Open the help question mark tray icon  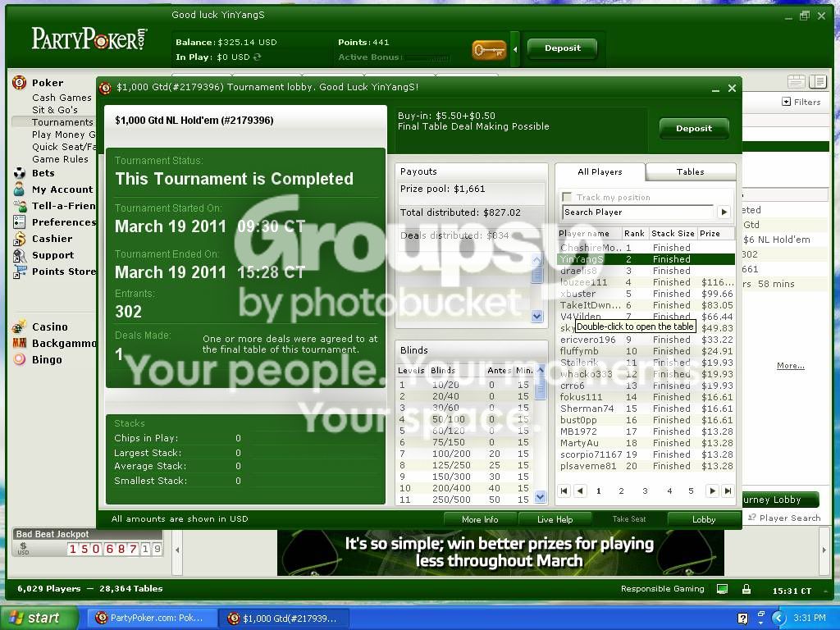pos(742,619)
